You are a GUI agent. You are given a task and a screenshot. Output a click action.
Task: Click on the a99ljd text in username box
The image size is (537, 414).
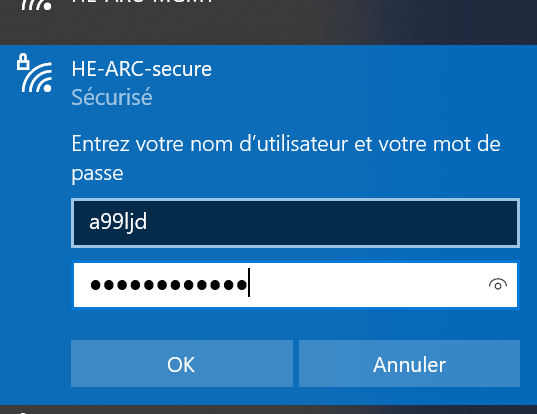click(x=118, y=222)
